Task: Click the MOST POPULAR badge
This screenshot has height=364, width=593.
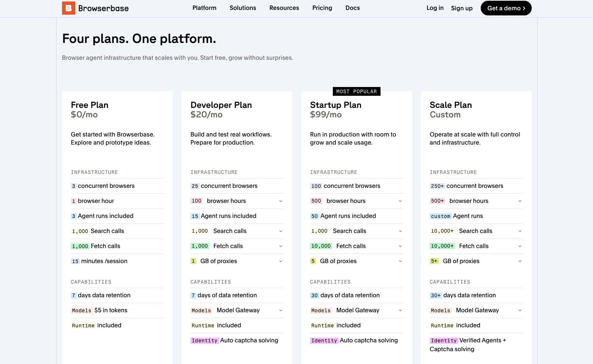Action: click(x=356, y=91)
